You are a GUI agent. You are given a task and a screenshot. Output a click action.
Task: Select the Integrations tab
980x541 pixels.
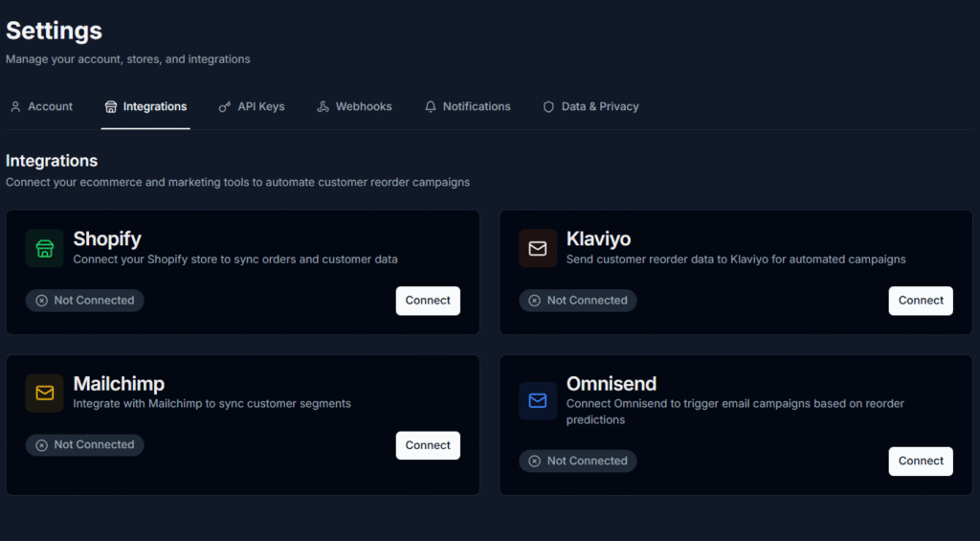pos(145,107)
